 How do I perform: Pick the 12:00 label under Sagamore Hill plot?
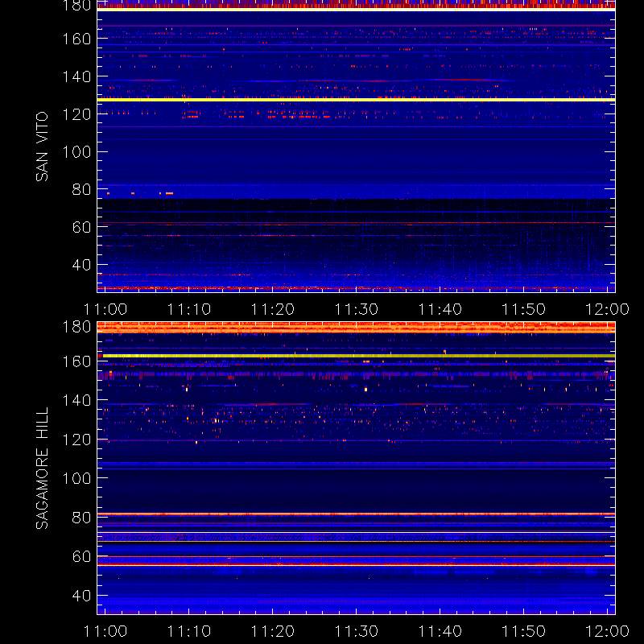[608, 631]
